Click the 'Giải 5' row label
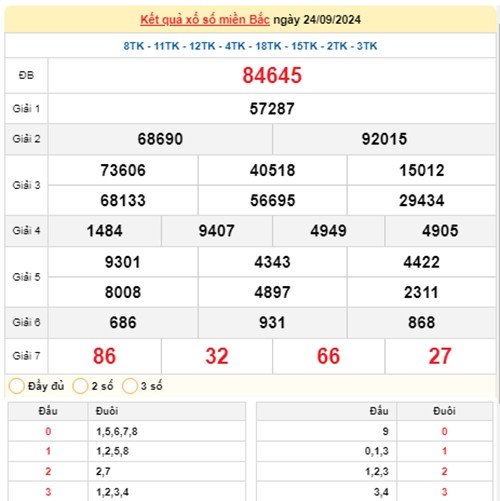This screenshot has width=500, height=501. (x=26, y=277)
